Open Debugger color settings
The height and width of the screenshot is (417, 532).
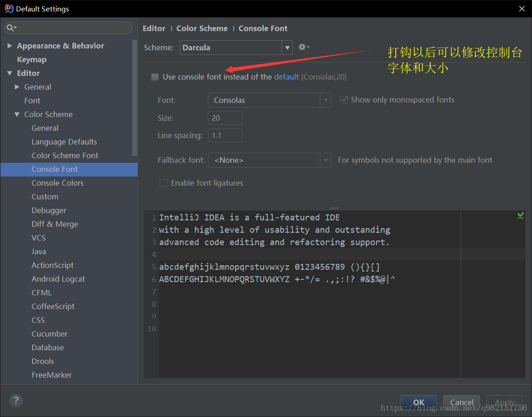(49, 210)
